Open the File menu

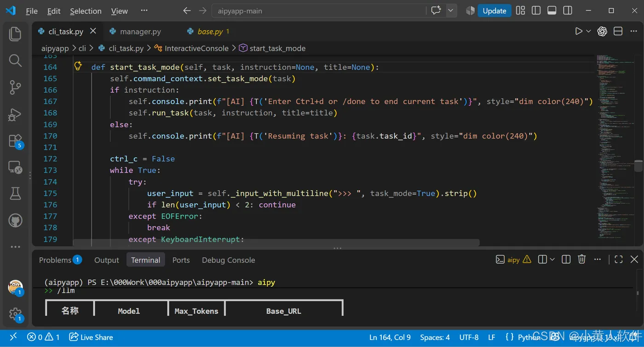pyautogui.click(x=32, y=11)
